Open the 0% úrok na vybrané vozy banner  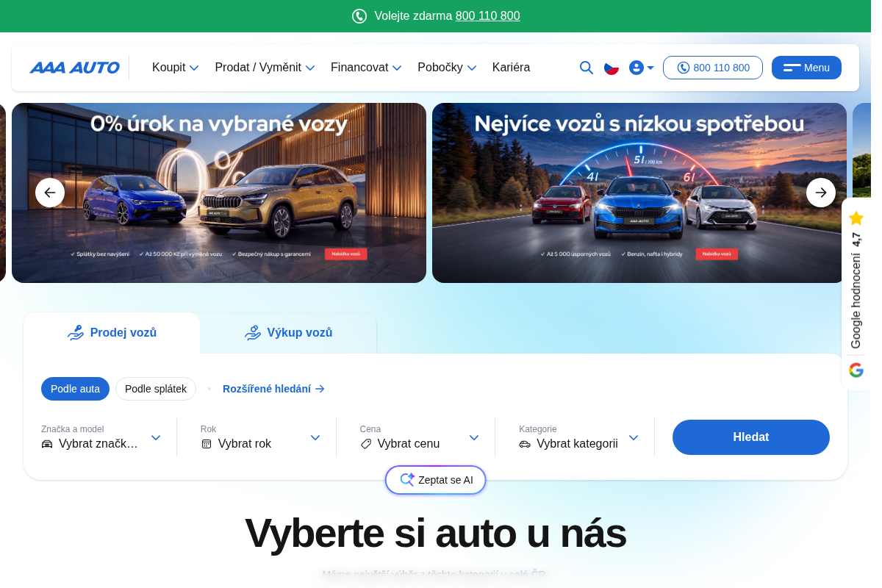point(219,193)
